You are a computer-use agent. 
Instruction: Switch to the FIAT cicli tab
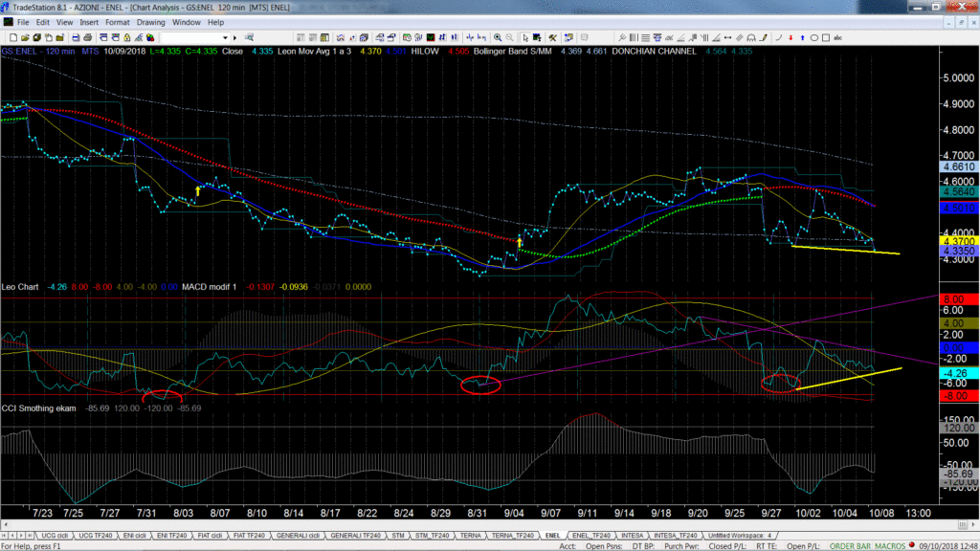tap(210, 536)
